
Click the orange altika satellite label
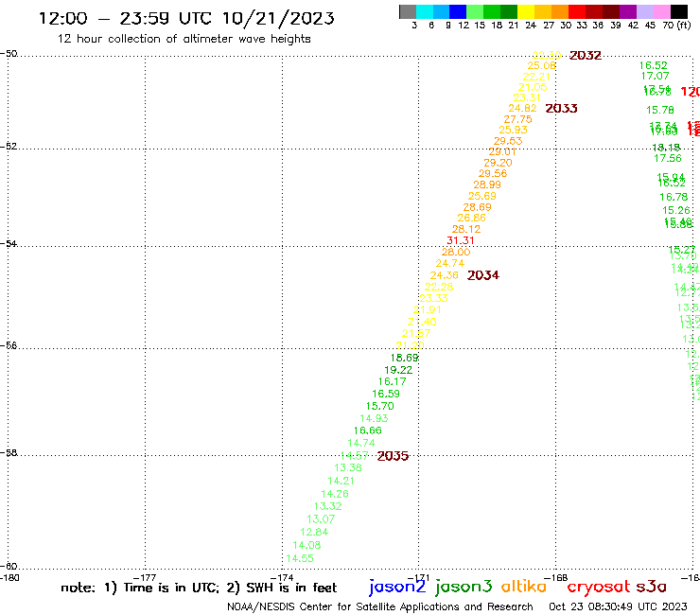pyautogui.click(x=524, y=587)
